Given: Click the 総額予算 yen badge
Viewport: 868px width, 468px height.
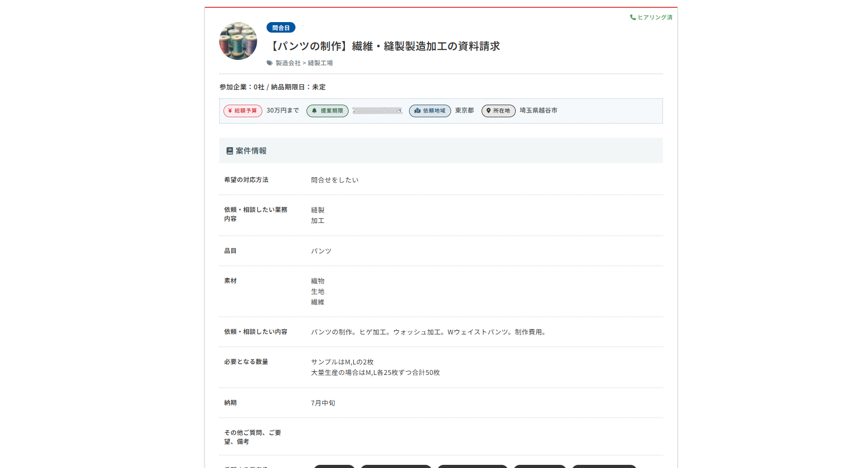Looking at the screenshot, I should (x=243, y=111).
